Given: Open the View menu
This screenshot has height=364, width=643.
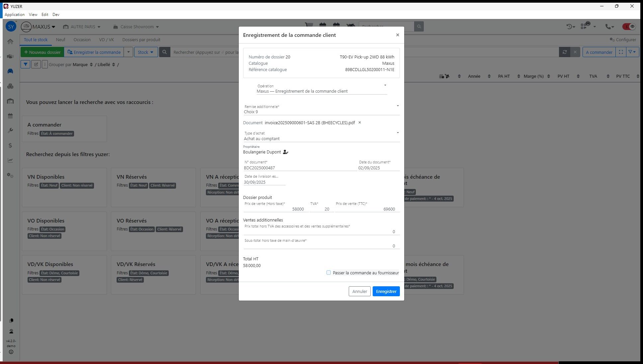Looking at the screenshot, I should point(33,15).
